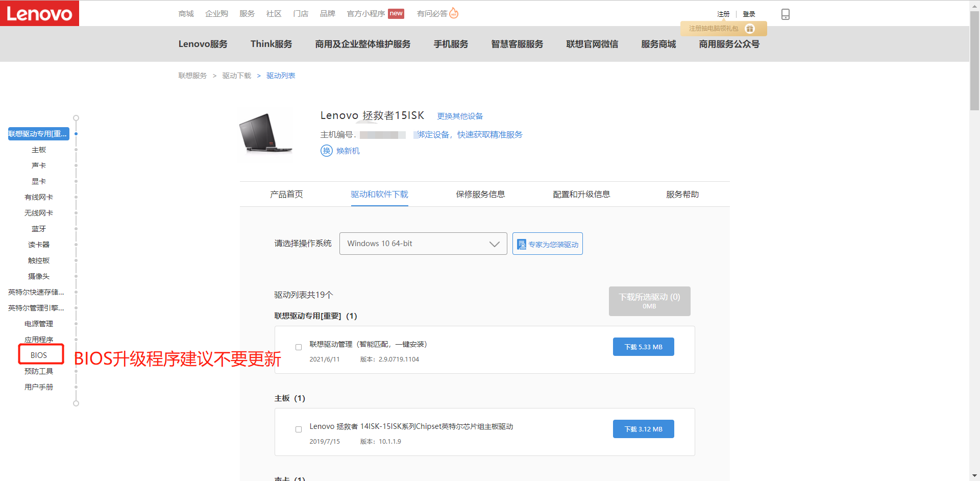Screen dimensions: 980x481
Task: Click 下载所选驱动 button
Action: pos(649,301)
